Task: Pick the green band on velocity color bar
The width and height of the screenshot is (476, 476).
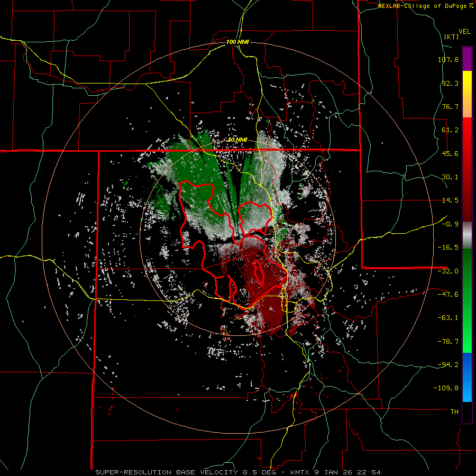Action: [467, 300]
